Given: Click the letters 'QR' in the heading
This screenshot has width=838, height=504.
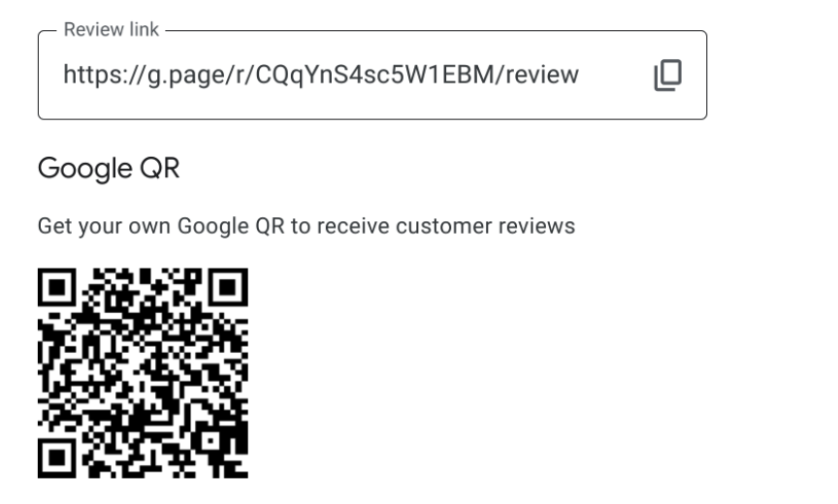Looking at the screenshot, I should [x=159, y=169].
